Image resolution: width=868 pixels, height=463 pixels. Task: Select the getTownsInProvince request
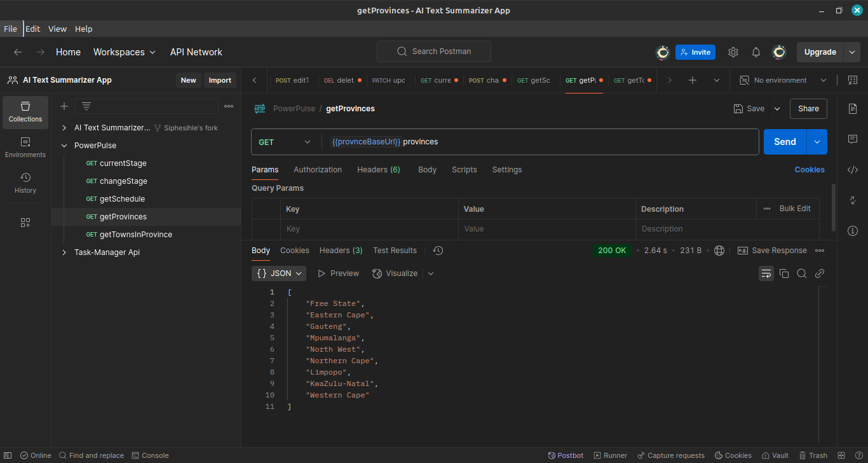[136, 235]
